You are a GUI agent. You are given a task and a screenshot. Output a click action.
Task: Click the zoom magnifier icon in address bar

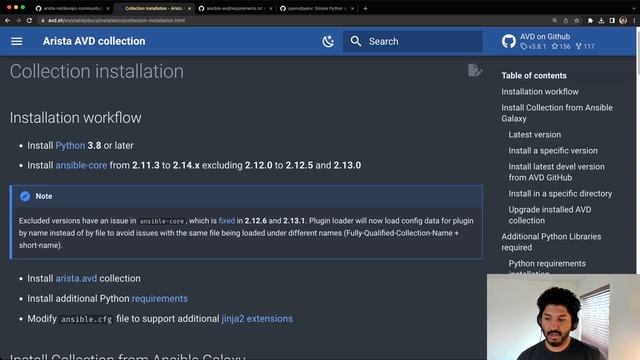pyautogui.click(x=555, y=20)
